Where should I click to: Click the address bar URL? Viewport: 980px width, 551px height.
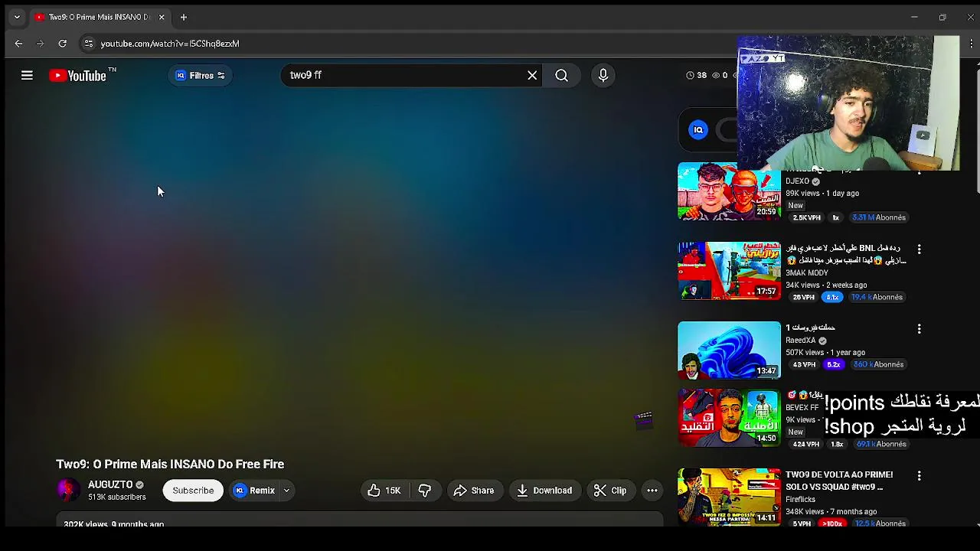[170, 44]
